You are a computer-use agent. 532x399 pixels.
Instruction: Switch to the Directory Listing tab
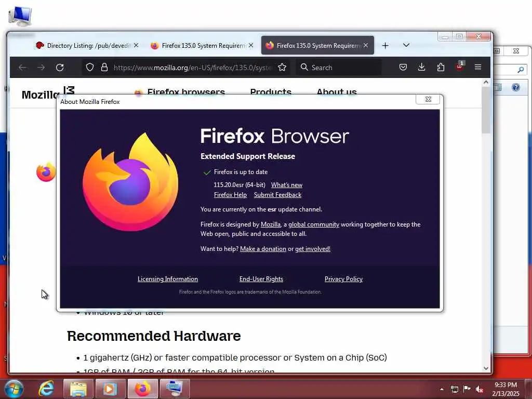pyautogui.click(x=87, y=46)
